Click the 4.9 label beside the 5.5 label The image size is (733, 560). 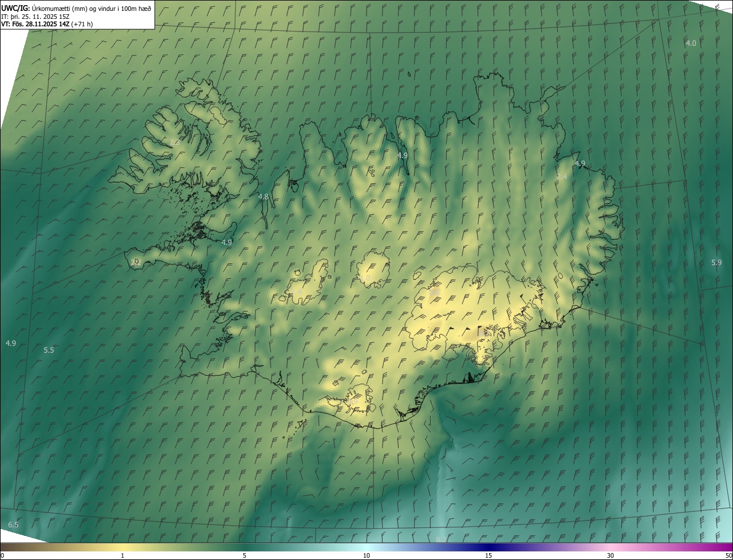tap(11, 344)
